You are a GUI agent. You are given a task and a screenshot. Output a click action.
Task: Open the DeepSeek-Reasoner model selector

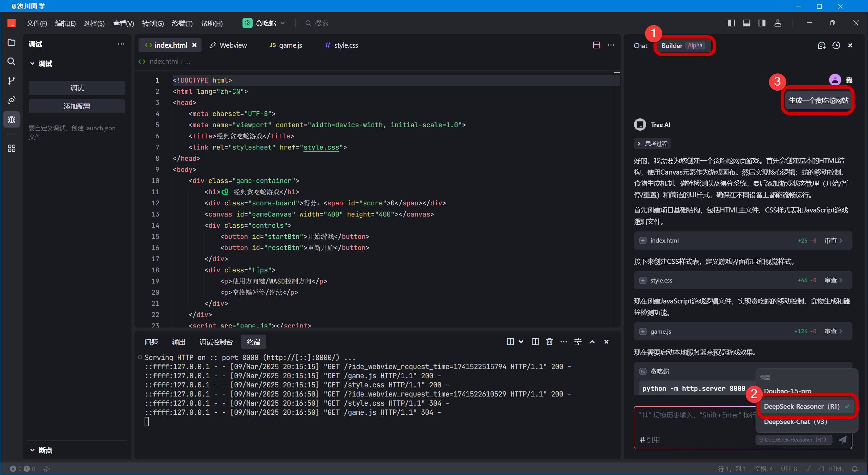(x=794, y=439)
